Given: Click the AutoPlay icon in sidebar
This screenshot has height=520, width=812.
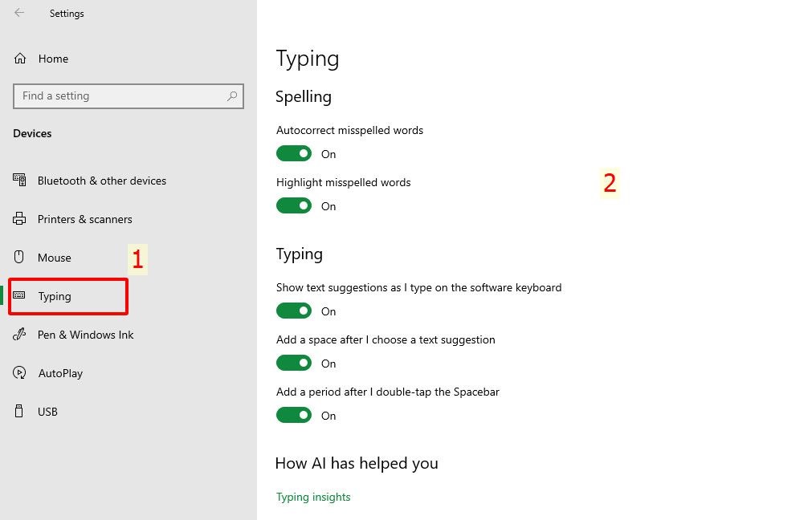Looking at the screenshot, I should 20,373.
